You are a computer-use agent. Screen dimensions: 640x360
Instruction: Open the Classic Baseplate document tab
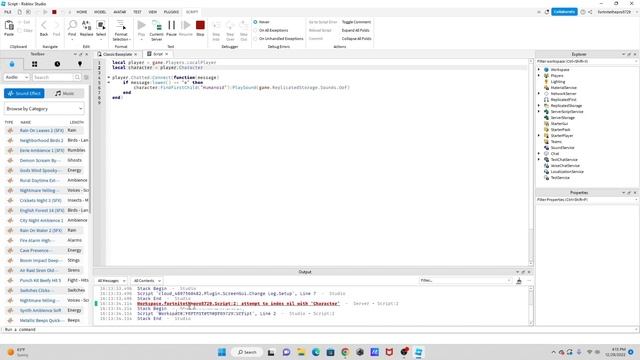point(117,54)
